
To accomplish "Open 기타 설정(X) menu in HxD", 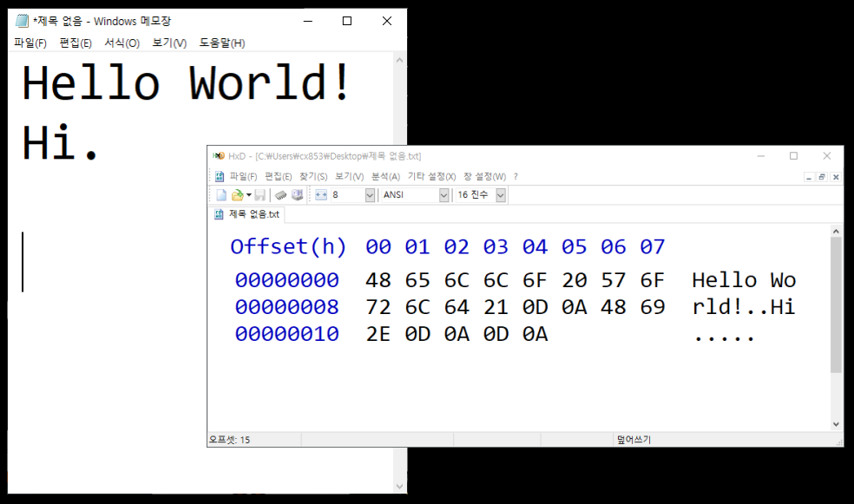I will [x=431, y=176].
